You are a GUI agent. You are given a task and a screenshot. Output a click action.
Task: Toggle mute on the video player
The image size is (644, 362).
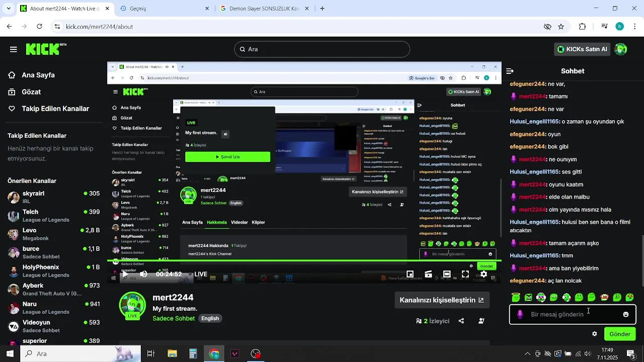[x=144, y=274]
